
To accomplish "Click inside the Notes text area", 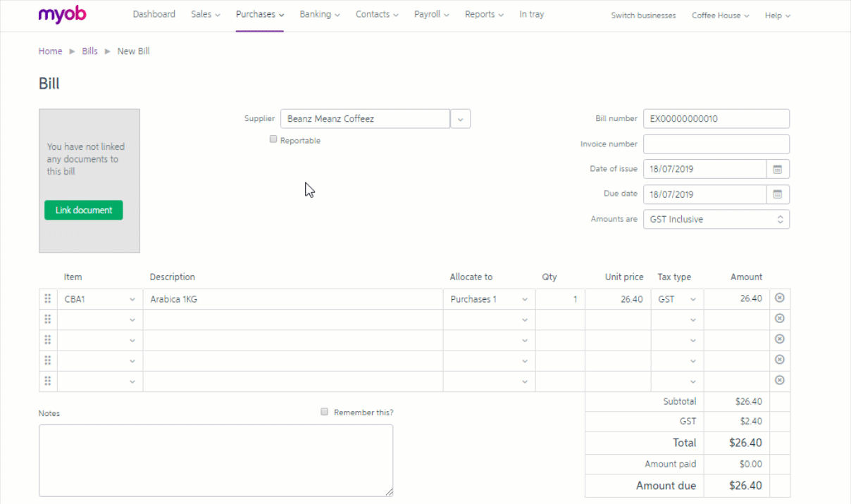I will pyautogui.click(x=216, y=460).
